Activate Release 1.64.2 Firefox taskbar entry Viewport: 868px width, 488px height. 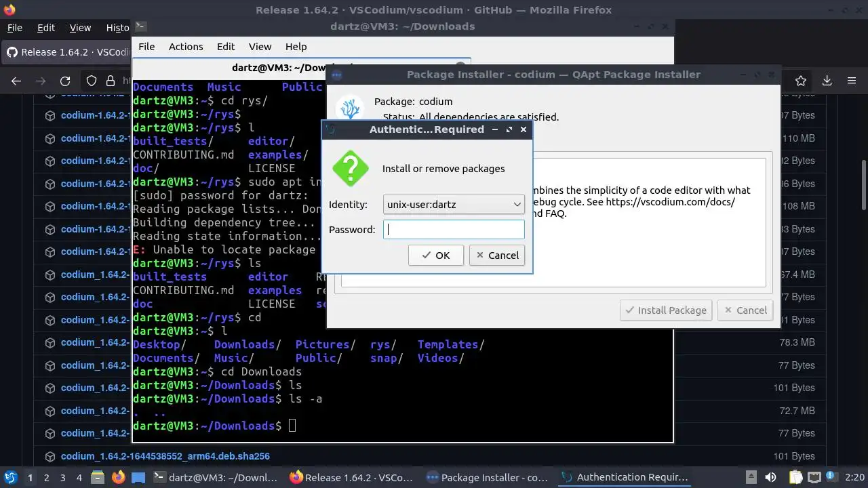point(351,477)
